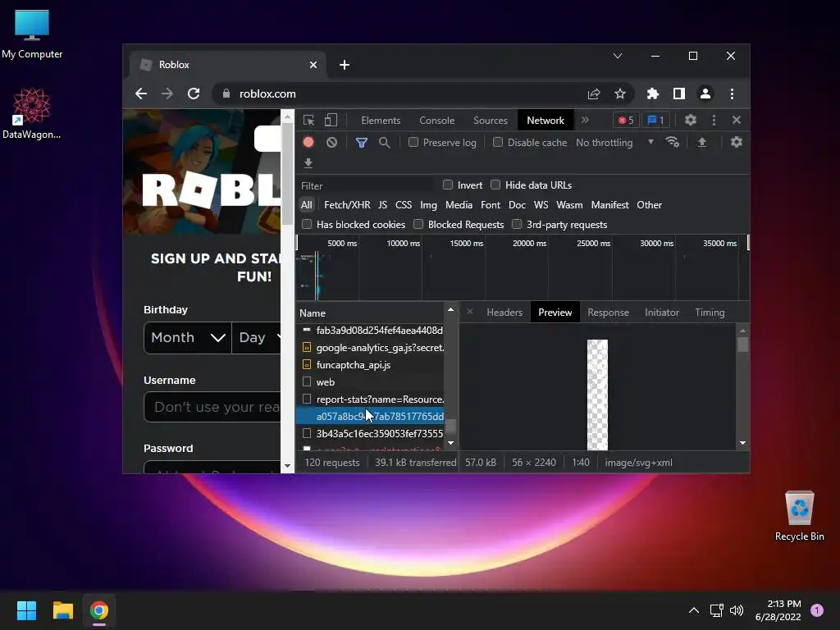Tick the Invert filter checkbox
The width and height of the screenshot is (840, 630).
(x=448, y=185)
